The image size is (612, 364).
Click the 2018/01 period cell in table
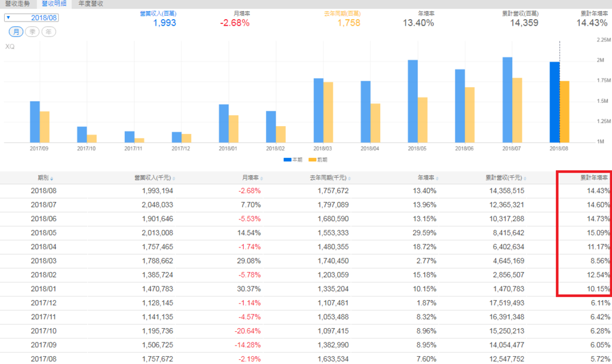click(44, 289)
